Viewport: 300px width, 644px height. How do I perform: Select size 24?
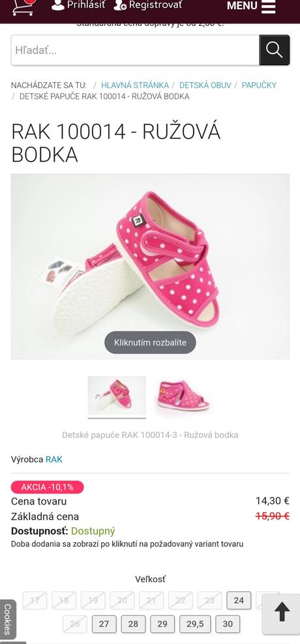(x=239, y=600)
